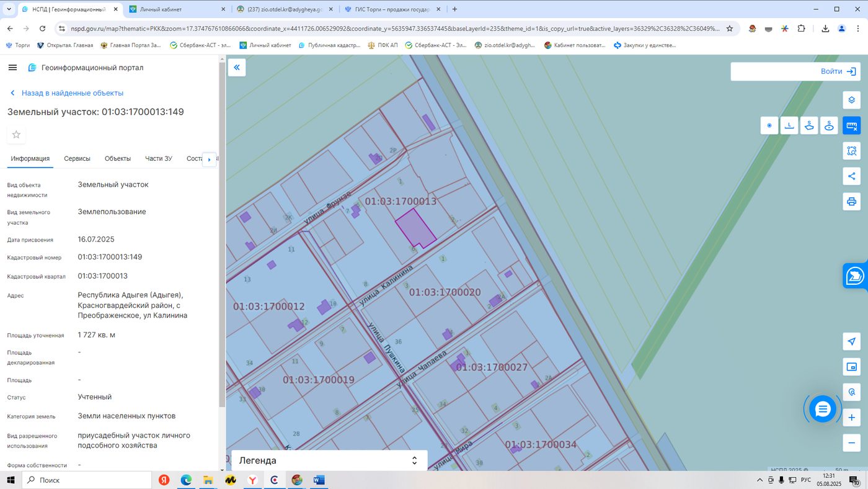
Task: Click the Windows taskbar search box Поиск
Action: click(87, 480)
